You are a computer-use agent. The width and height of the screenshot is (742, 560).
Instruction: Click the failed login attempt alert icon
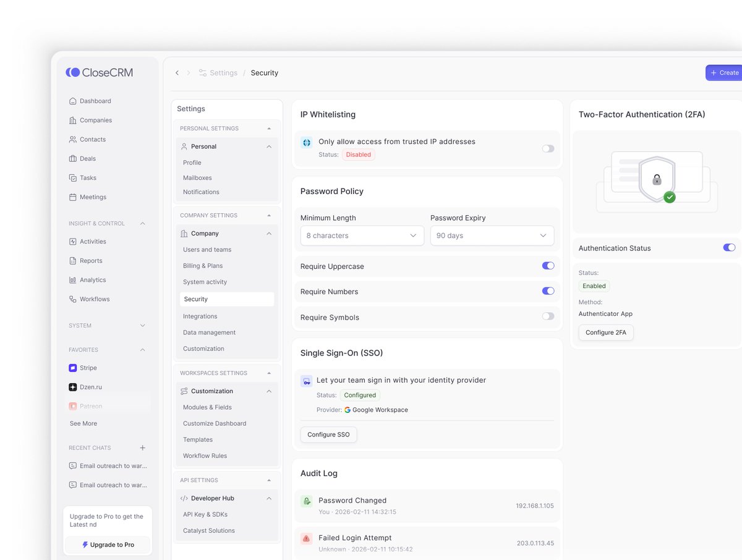point(307,538)
